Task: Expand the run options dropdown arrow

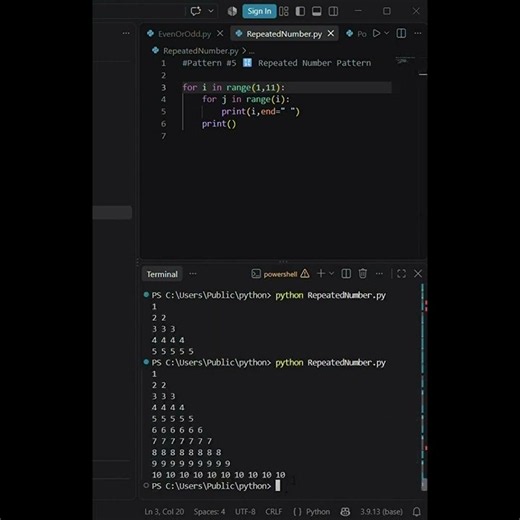Action: pyautogui.click(x=387, y=33)
